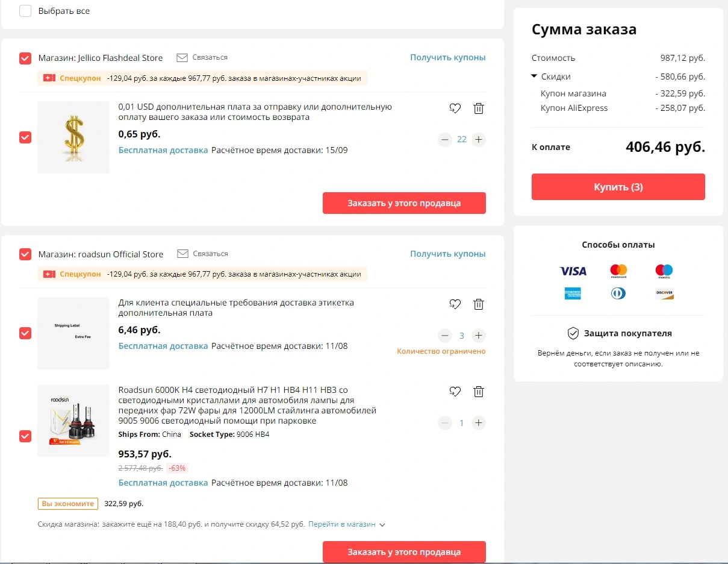Add Roadsun LED headlight to wishlist heart
The height and width of the screenshot is (564, 728).
click(x=455, y=392)
